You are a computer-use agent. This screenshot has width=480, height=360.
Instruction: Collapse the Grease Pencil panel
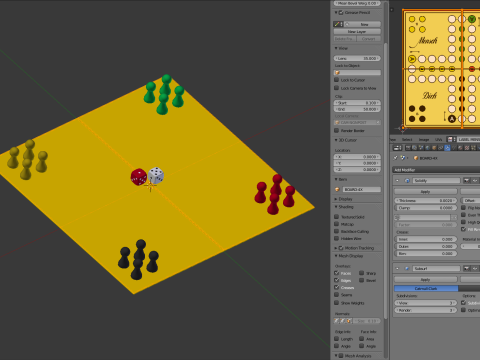336,13
